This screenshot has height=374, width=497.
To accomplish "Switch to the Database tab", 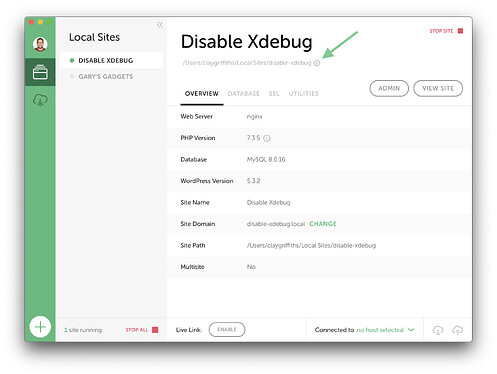I will (x=244, y=94).
